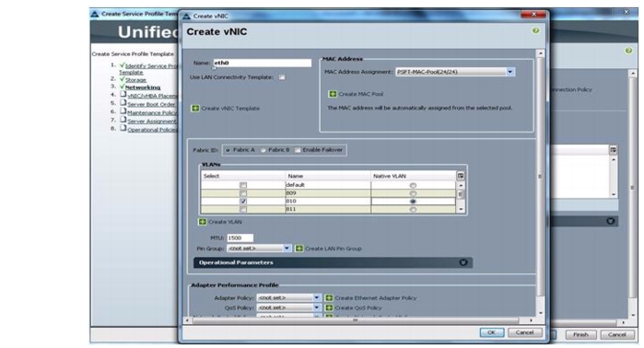Click the Create VLAN plus icon
Image resolution: width=644 pixels, height=348 pixels.
pos(203,222)
